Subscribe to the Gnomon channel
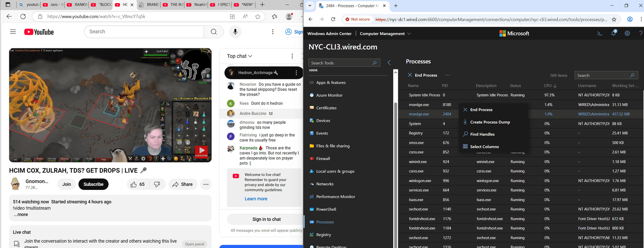The width and height of the screenshot is (644, 248). tap(93, 184)
